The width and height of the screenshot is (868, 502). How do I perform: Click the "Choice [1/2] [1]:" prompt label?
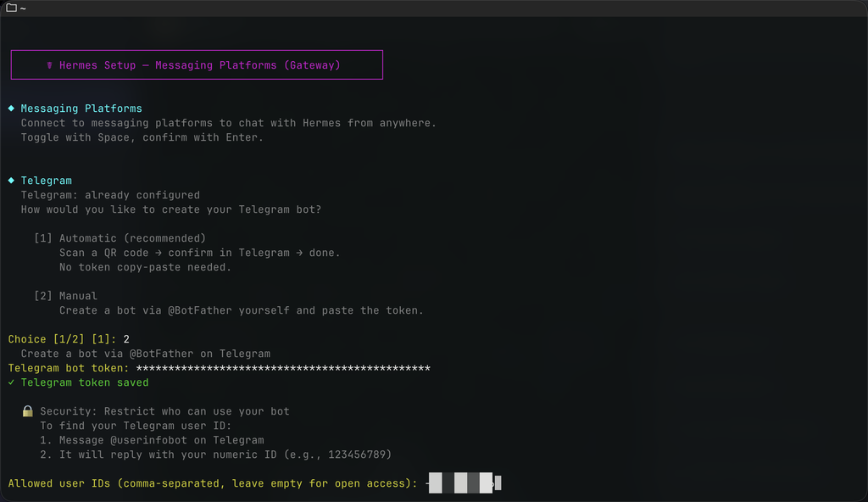coord(63,339)
